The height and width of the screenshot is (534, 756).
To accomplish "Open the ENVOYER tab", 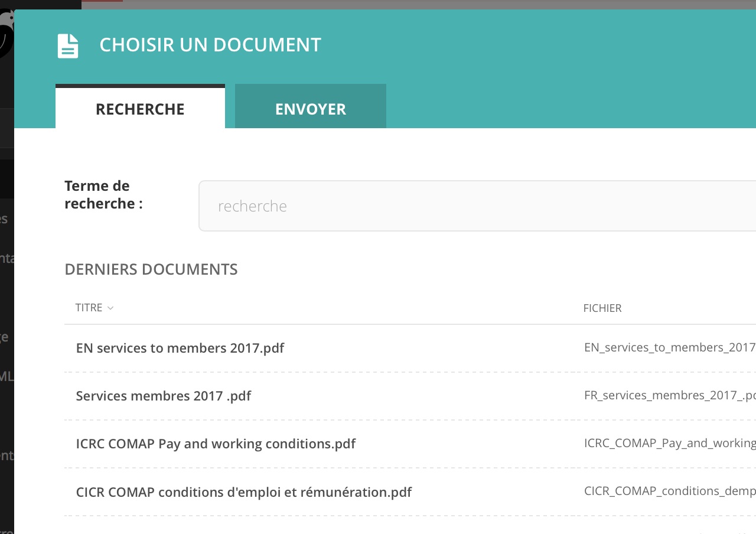I will coord(310,109).
